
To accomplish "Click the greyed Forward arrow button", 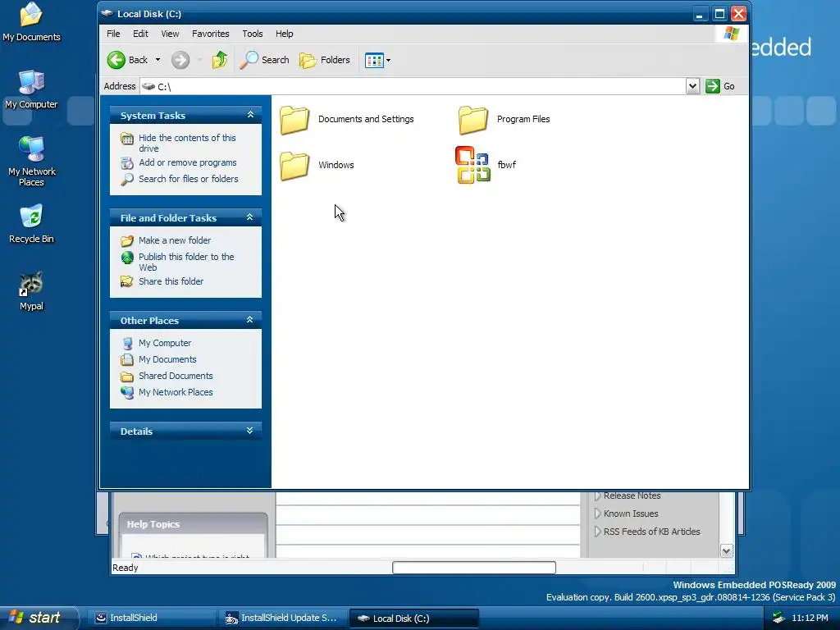I will coord(180,60).
